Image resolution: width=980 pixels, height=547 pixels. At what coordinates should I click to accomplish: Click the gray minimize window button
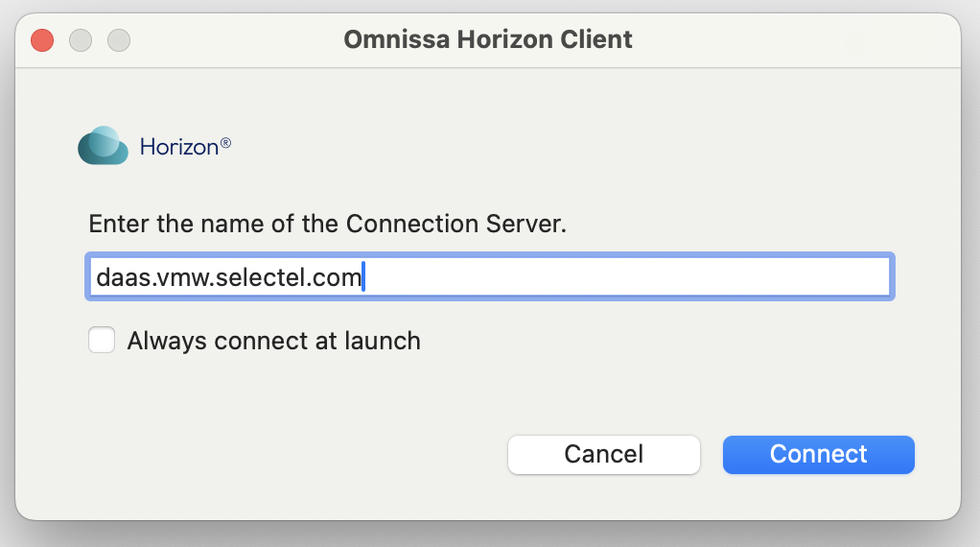[81, 40]
